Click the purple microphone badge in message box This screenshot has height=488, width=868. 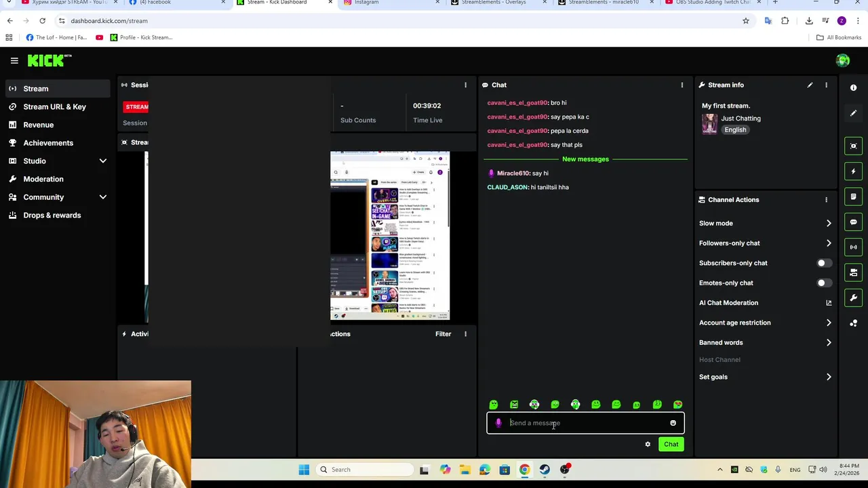click(498, 423)
